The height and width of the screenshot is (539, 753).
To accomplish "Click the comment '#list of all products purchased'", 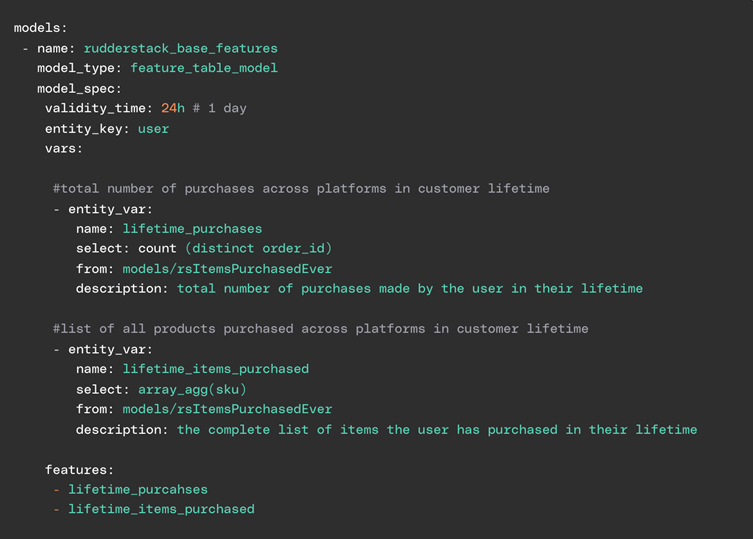I will click(173, 329).
